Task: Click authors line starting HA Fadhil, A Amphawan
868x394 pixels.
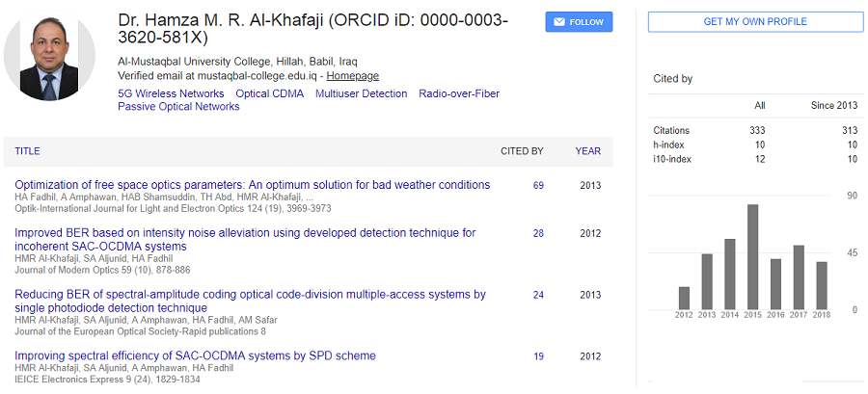Action: [x=164, y=197]
